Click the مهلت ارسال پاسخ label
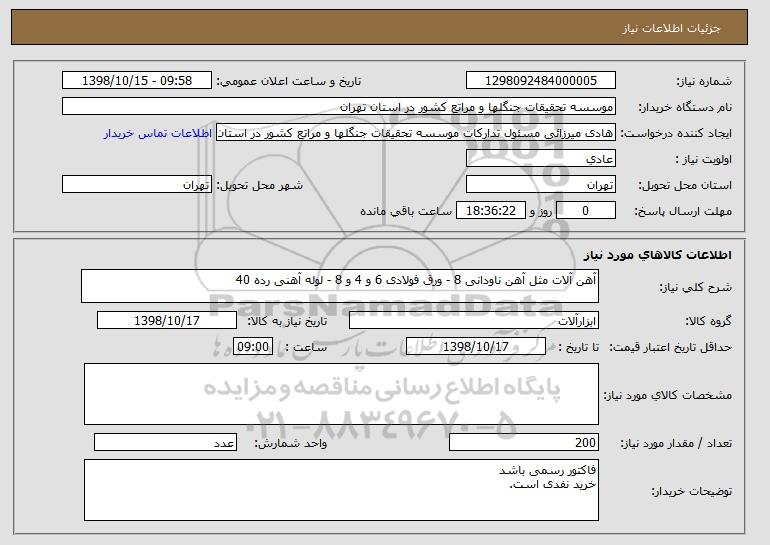The width and height of the screenshot is (770, 545). tap(683, 211)
